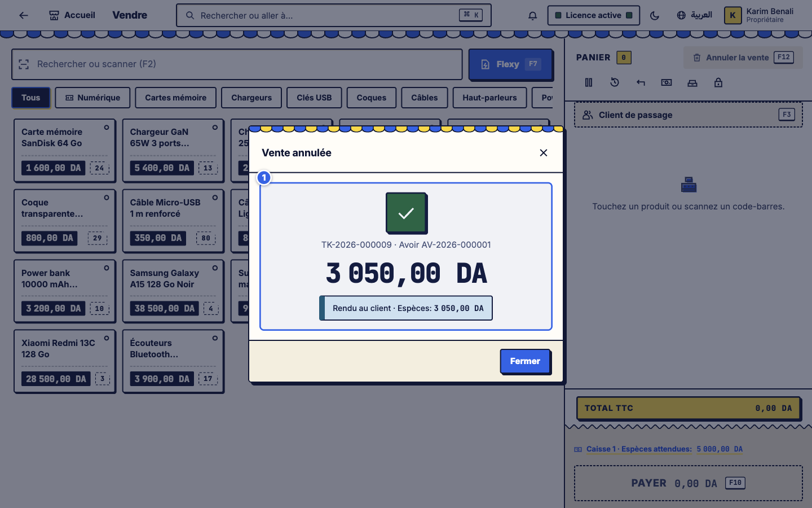Add Xiaomi Redmi 13C 128 Go

[x=65, y=361]
